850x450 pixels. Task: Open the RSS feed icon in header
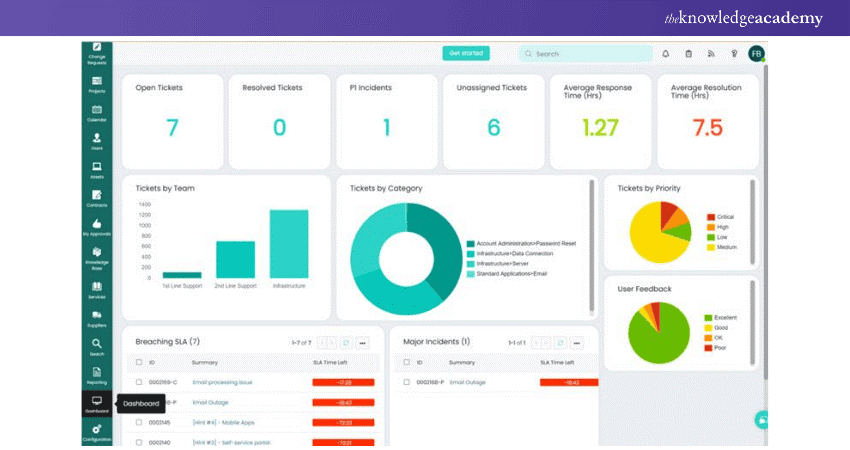tap(711, 54)
